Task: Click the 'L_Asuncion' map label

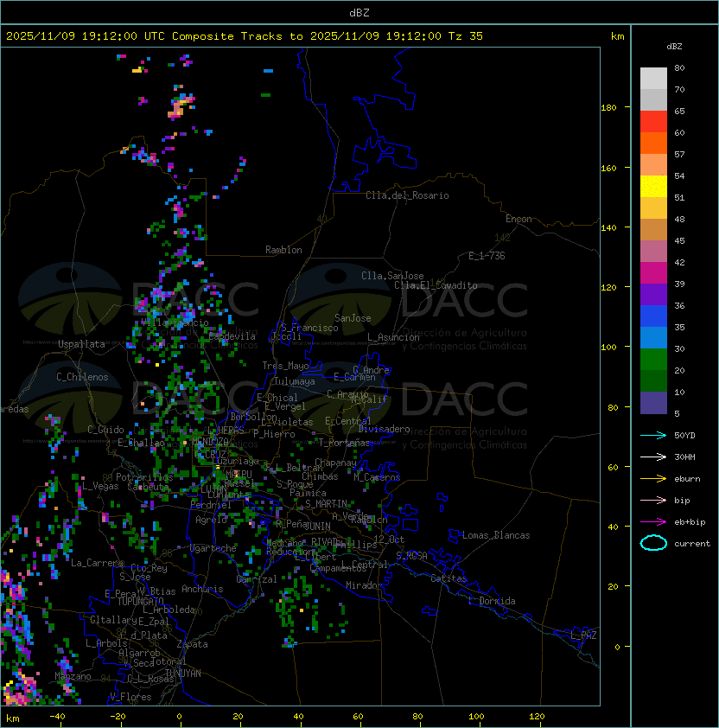Action: click(393, 337)
